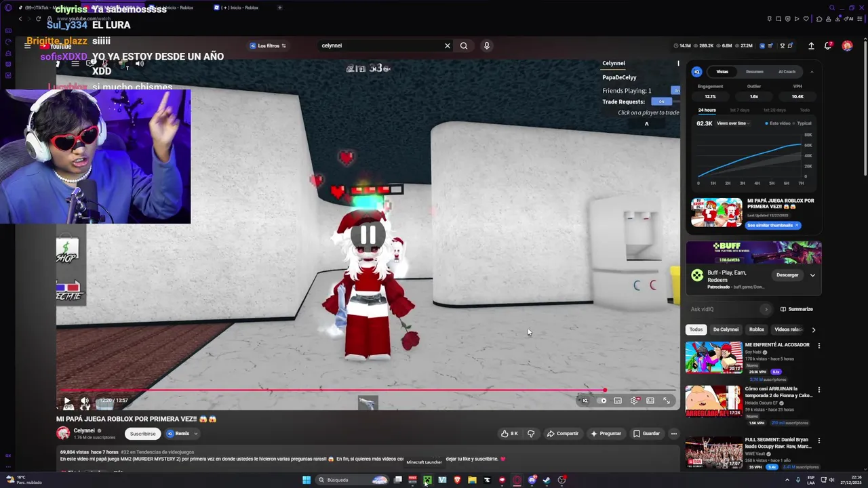Open the video player settings gear
This screenshot has width=868, height=488.
(x=634, y=401)
